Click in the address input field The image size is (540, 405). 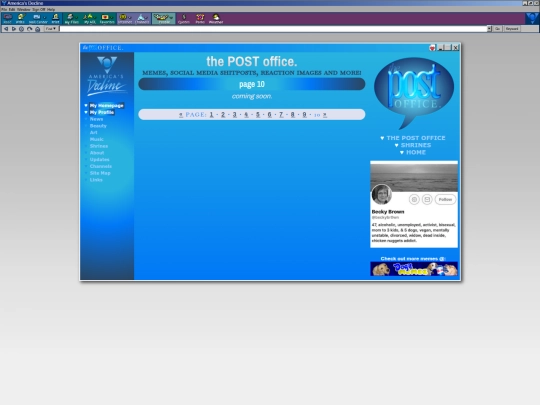pos(273,29)
